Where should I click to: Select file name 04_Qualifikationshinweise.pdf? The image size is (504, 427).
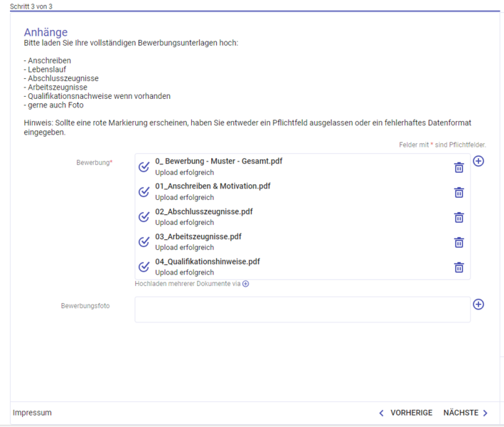(x=208, y=262)
